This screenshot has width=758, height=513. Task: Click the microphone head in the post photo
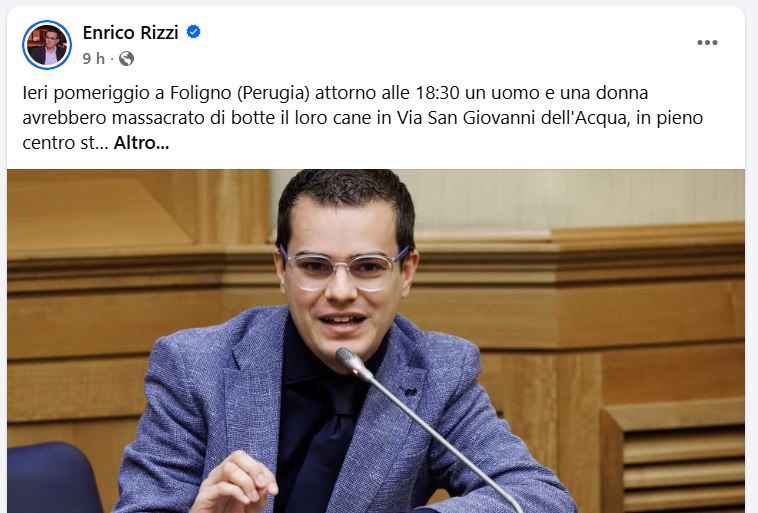(350, 362)
